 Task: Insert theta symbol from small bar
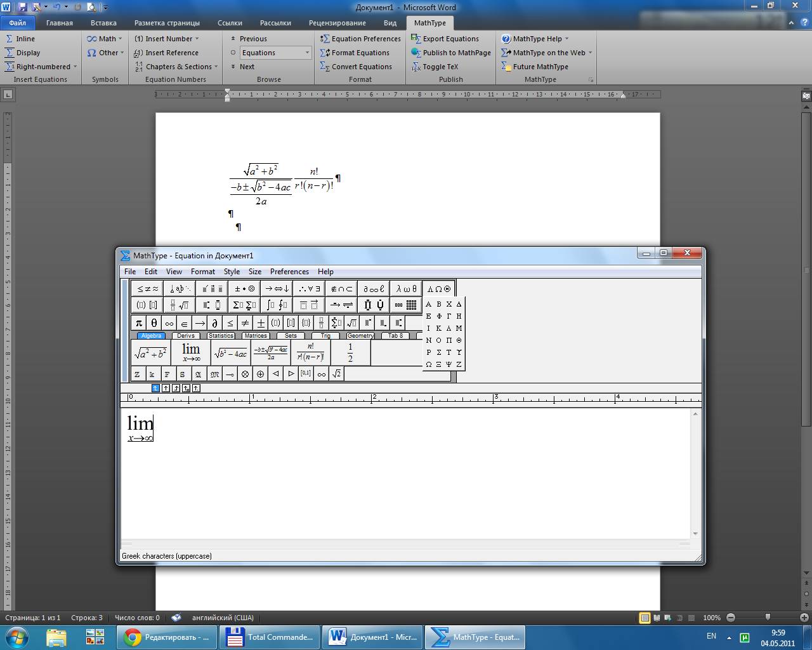154,323
